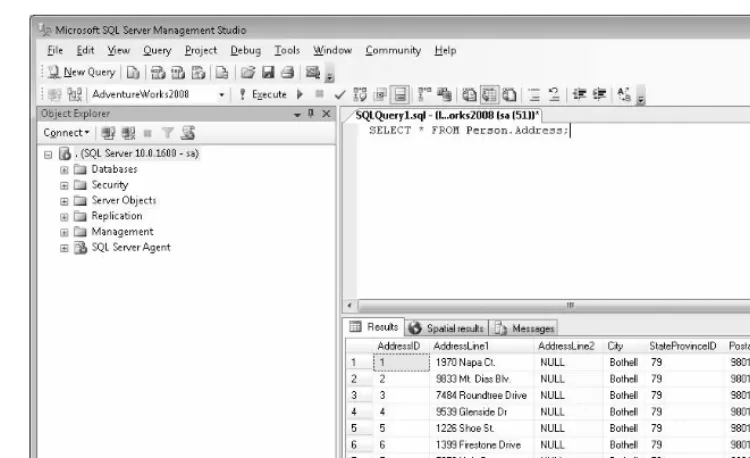
Task: Display the Estimated Execution Plan
Action: (x=360, y=95)
